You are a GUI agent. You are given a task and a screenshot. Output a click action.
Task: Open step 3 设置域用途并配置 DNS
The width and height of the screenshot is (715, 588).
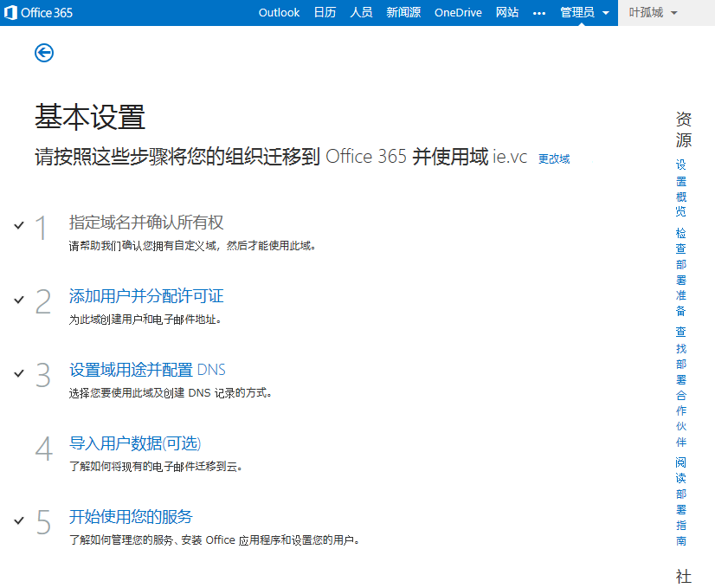[147, 370]
